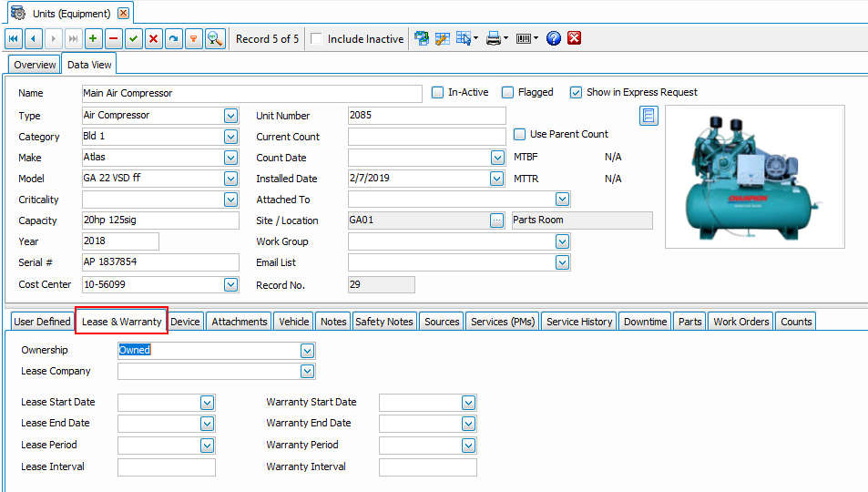Open the Cost Center dropdown

(230, 285)
